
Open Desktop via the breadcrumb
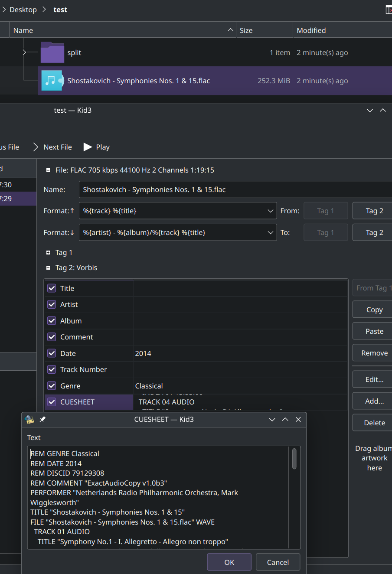tap(23, 9)
